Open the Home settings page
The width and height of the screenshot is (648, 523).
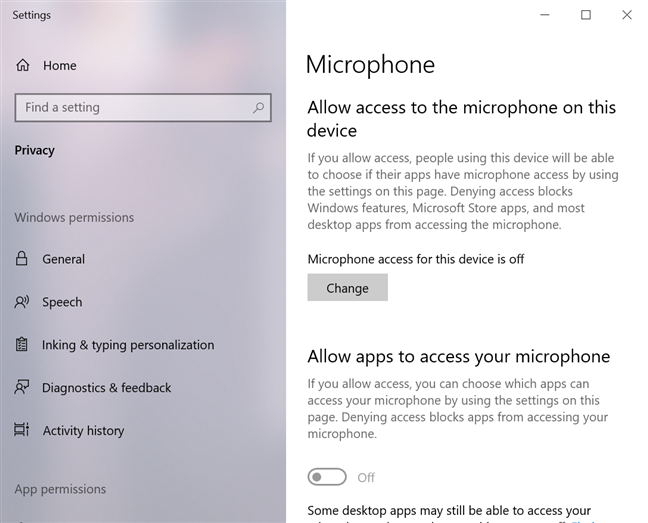(x=60, y=65)
